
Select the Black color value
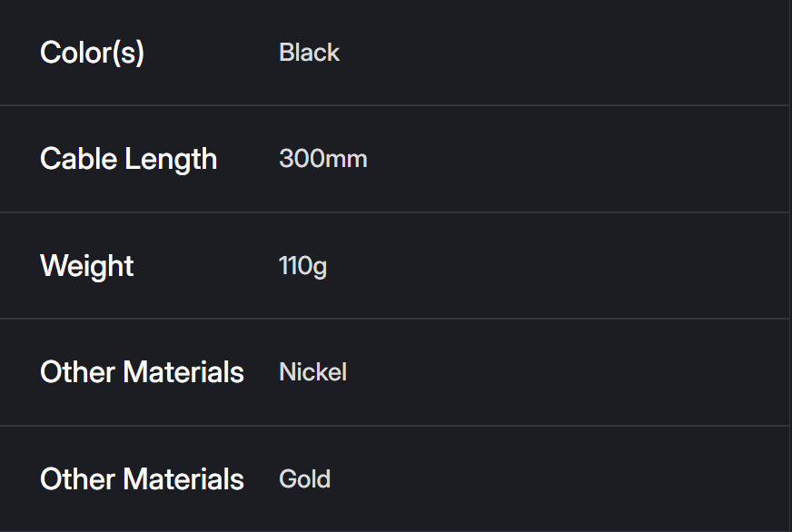coord(309,53)
